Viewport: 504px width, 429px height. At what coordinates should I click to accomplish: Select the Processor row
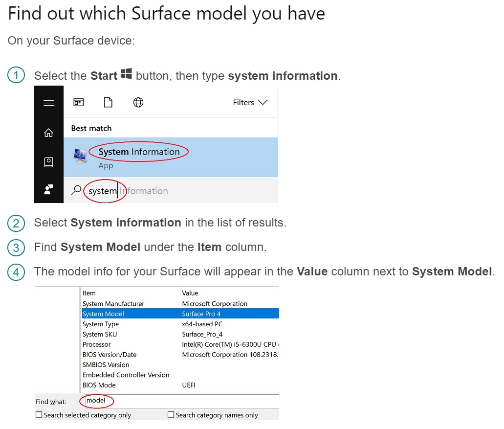coord(180,344)
